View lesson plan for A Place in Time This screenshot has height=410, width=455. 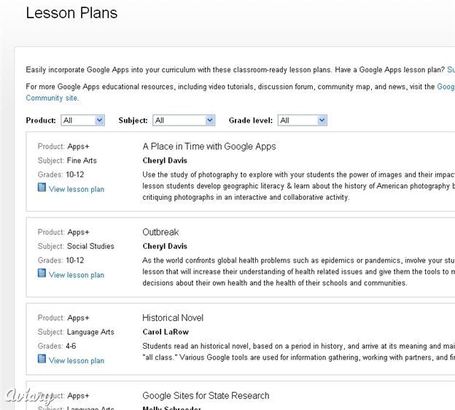pos(77,189)
